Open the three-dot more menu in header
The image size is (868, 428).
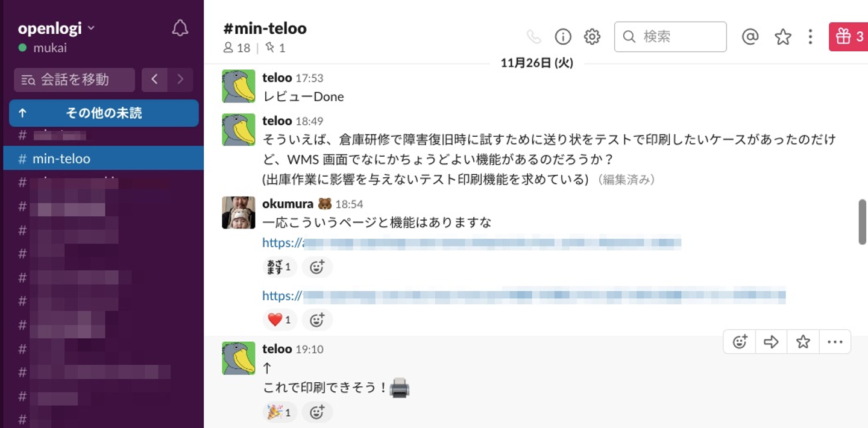[x=810, y=37]
